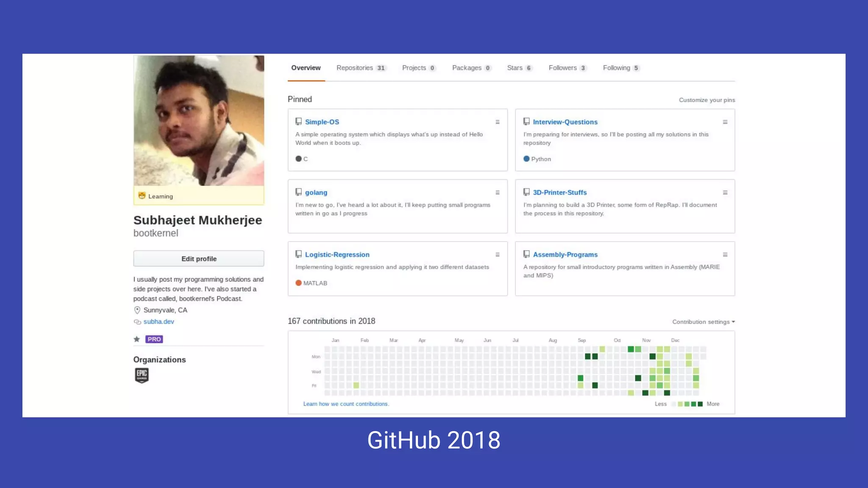Open the Epic Games organization icon

pyautogui.click(x=142, y=375)
